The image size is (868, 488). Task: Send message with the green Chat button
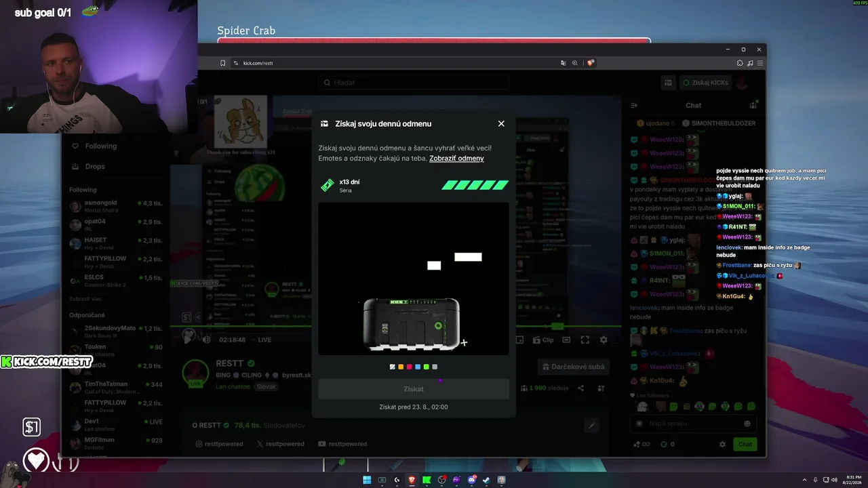coord(745,444)
